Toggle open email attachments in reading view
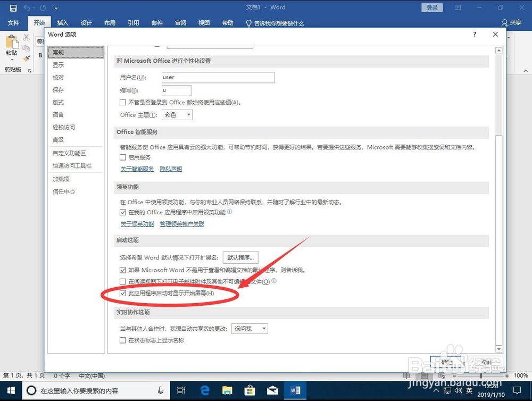This screenshot has height=401, width=532. point(123,281)
